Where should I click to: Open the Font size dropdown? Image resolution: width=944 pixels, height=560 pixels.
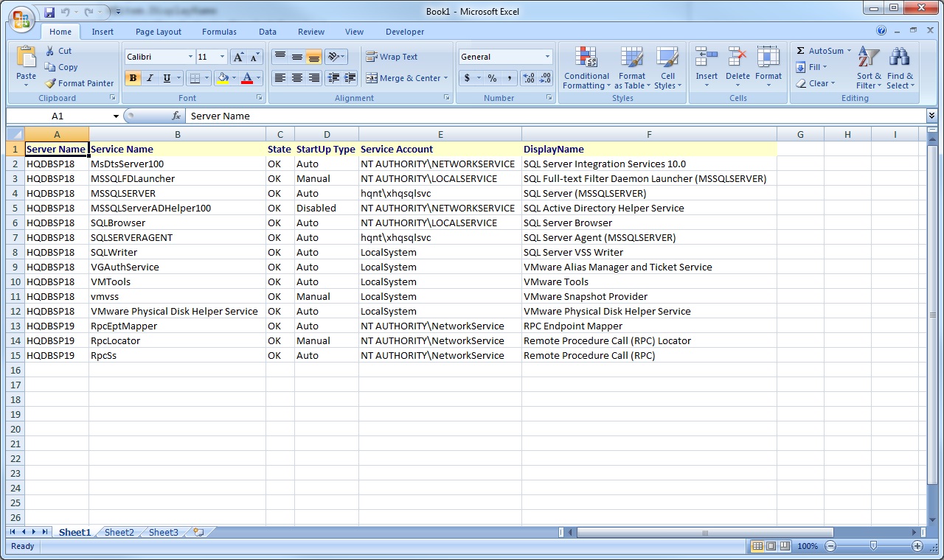click(222, 57)
